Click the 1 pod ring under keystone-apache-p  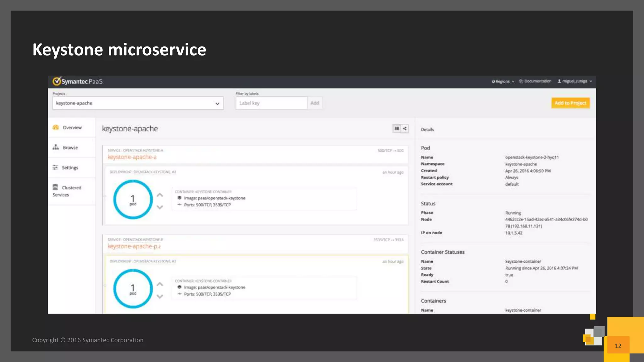coord(133,289)
